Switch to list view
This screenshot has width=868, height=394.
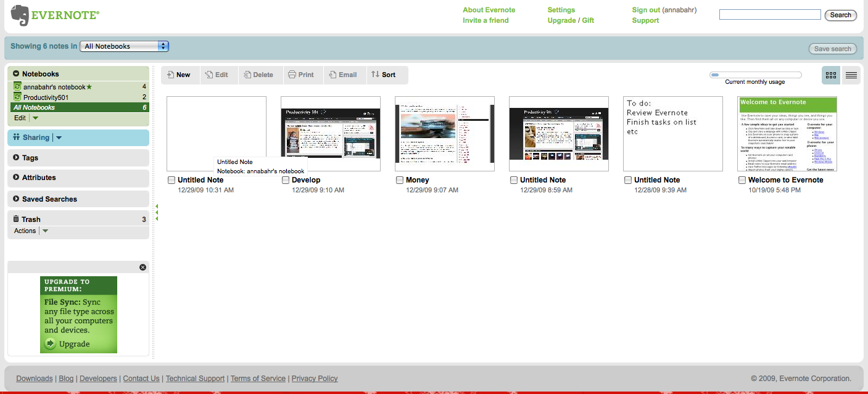pyautogui.click(x=851, y=75)
